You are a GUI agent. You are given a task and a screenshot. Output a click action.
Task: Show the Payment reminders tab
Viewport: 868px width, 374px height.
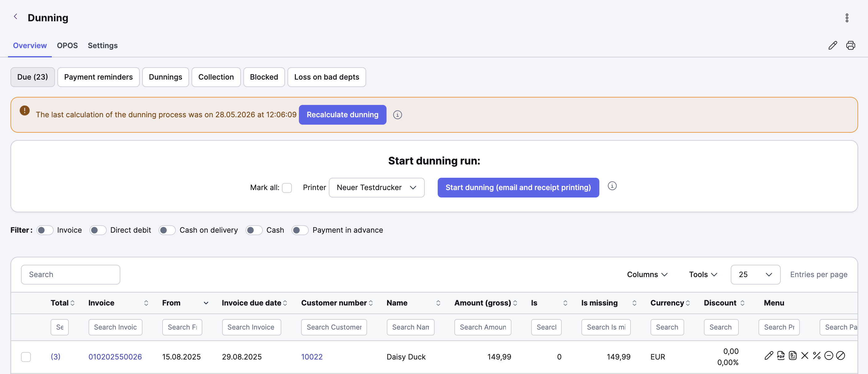(98, 77)
